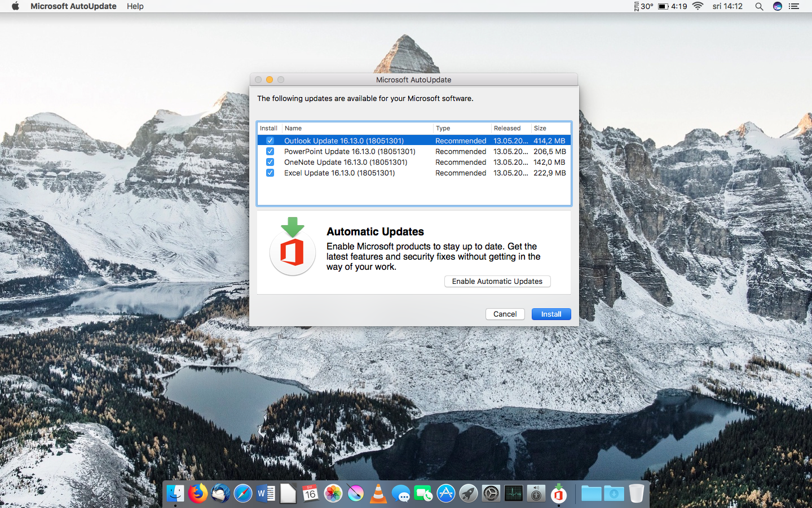The image size is (812, 508).
Task: Click the Install column header
Action: coord(270,128)
